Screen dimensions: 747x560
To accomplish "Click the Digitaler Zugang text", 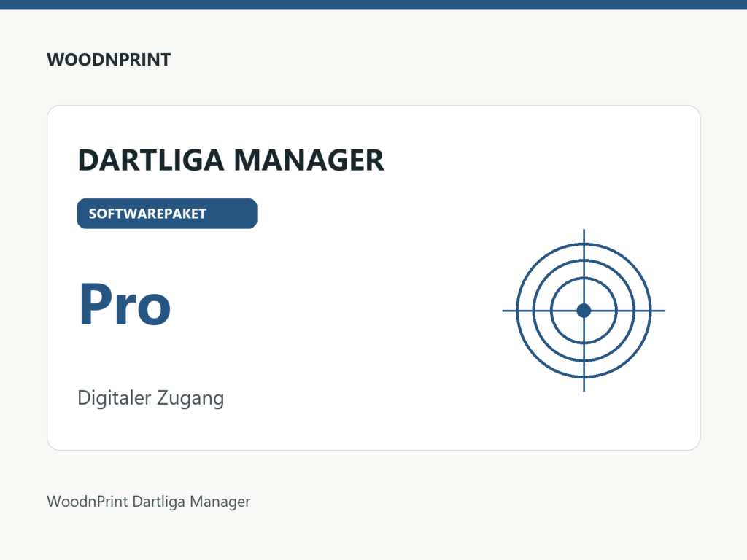I will (x=150, y=398).
